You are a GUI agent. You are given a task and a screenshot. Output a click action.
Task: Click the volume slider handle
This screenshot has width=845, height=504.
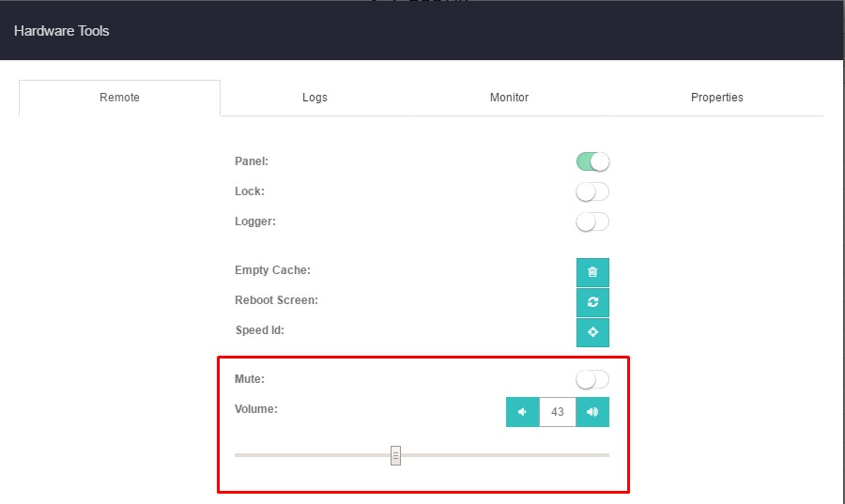(395, 455)
